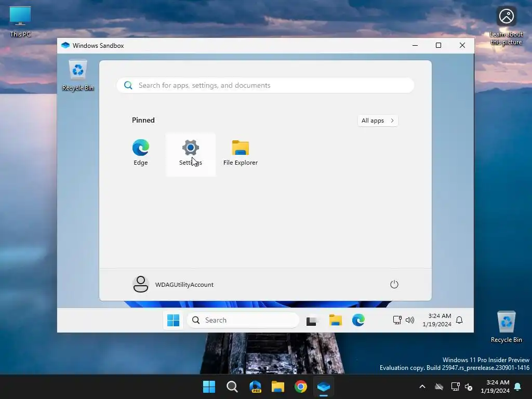Launch Edge from the Sandbox taskbar

(x=358, y=320)
